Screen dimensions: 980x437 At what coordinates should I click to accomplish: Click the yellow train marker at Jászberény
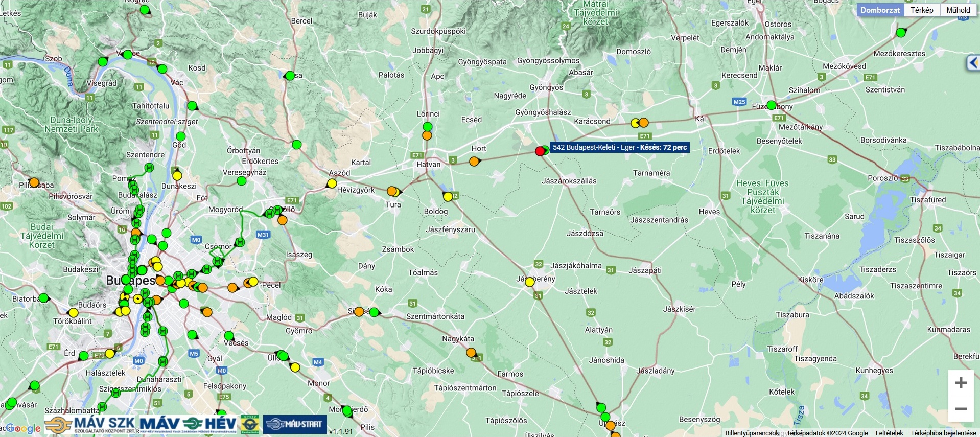530,282
